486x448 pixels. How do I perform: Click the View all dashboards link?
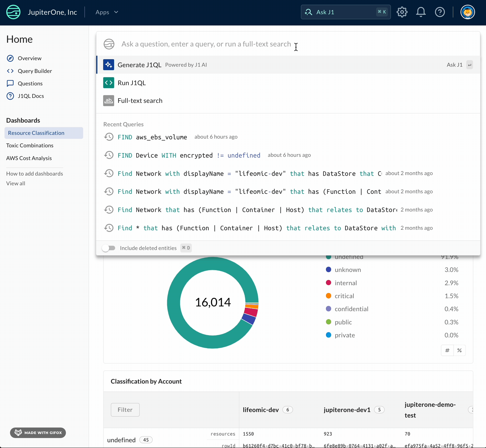[x=16, y=183]
